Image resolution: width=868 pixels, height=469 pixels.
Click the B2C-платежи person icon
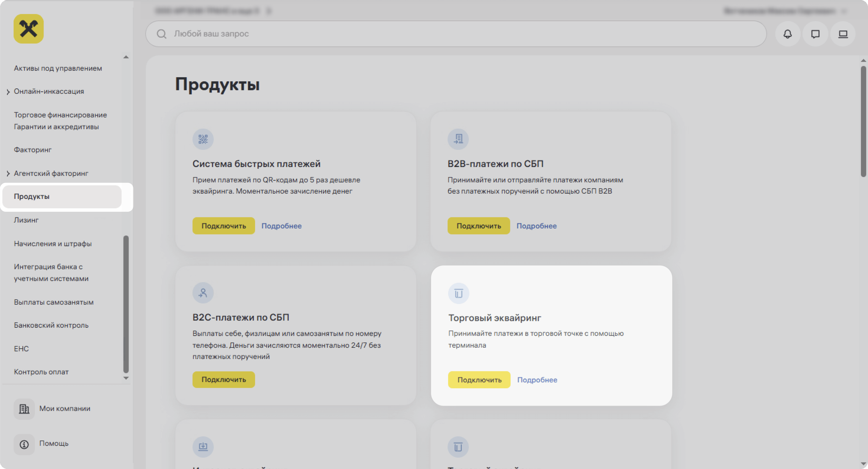203,293
